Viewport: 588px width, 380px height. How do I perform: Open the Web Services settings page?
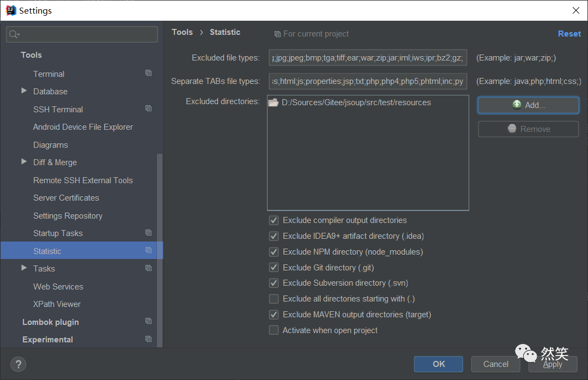click(58, 287)
